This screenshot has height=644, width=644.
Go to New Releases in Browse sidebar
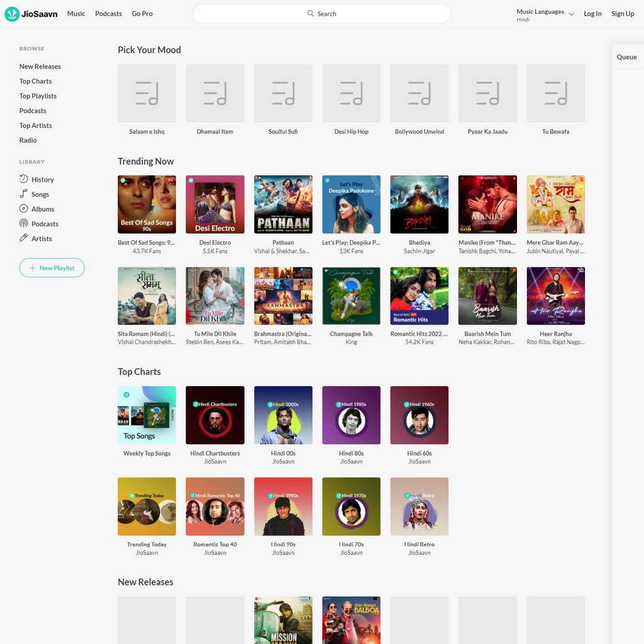40,66
